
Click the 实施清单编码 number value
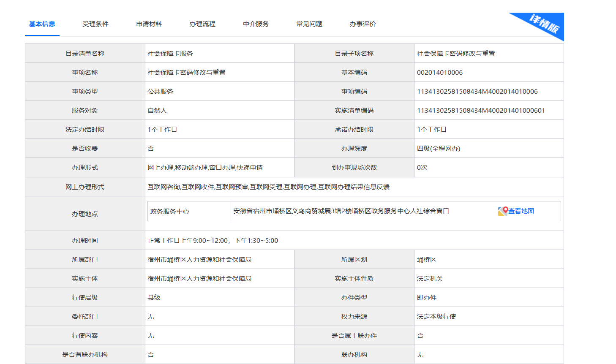coord(481,111)
